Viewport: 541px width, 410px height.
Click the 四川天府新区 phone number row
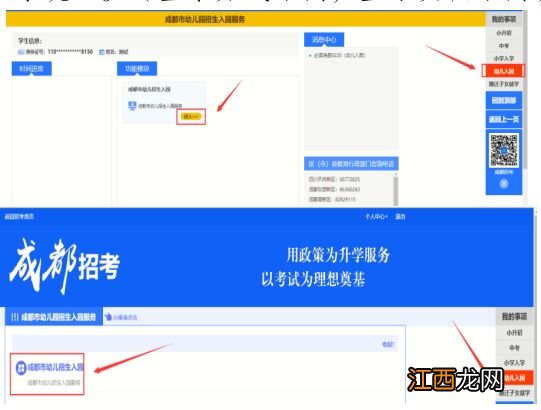coord(334,179)
